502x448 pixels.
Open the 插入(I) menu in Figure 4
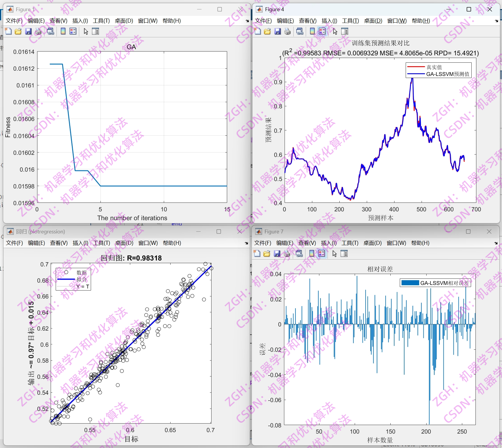pos(328,21)
